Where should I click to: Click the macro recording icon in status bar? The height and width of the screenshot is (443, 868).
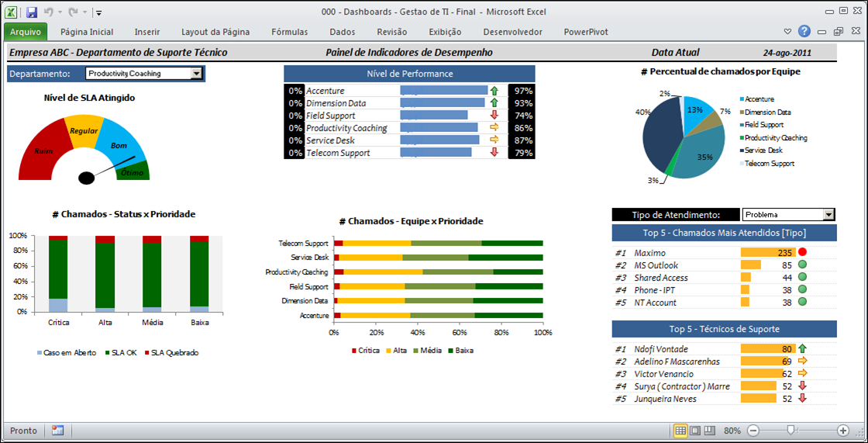point(57,431)
